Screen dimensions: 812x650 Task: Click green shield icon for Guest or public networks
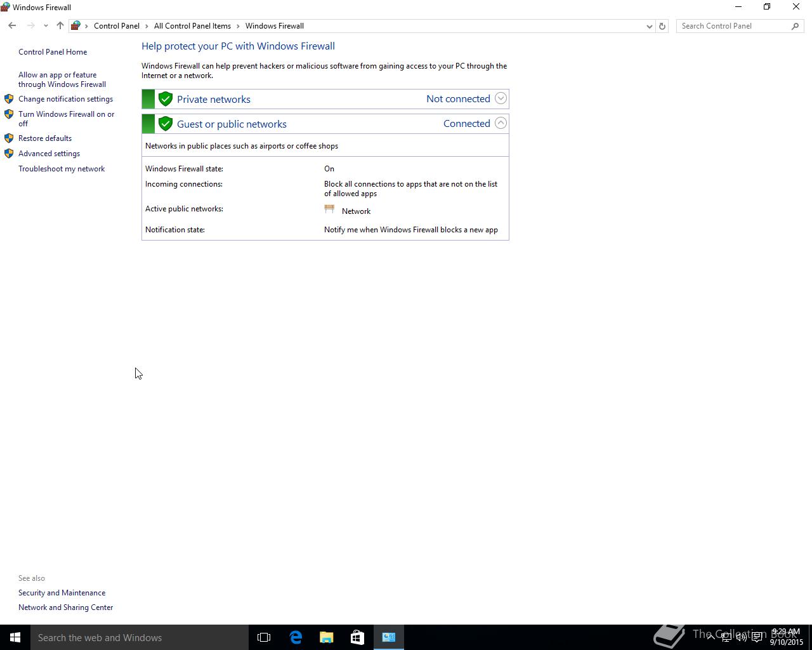166,124
